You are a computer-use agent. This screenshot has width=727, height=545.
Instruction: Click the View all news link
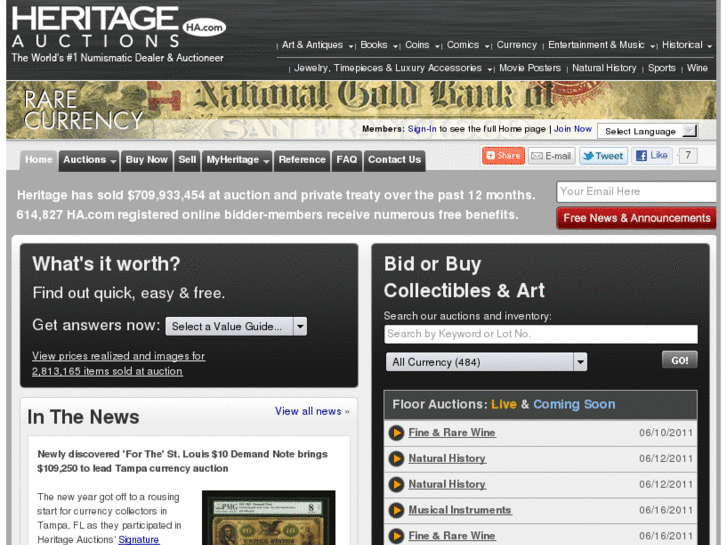308,411
